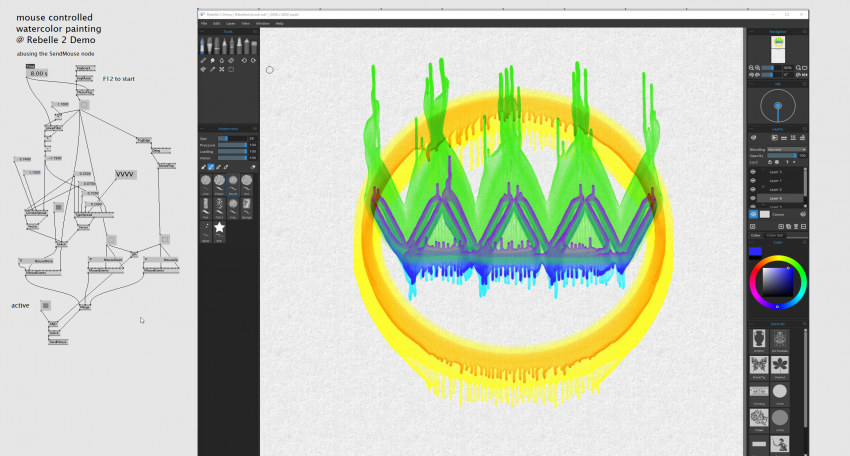850x456 pixels.
Task: Choose the amphora vase stencil
Action: pyautogui.click(x=759, y=340)
